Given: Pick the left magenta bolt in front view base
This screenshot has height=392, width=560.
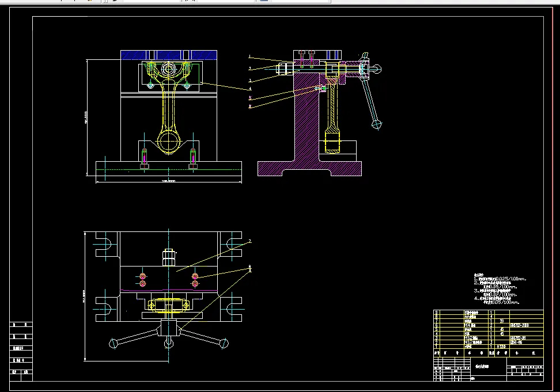Looking at the screenshot, I should 144,159.
